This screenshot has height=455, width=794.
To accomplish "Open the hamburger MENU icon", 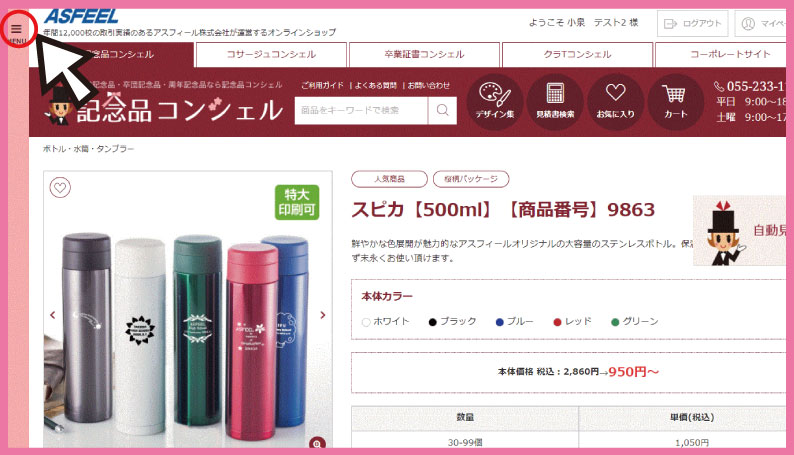I will point(16,29).
